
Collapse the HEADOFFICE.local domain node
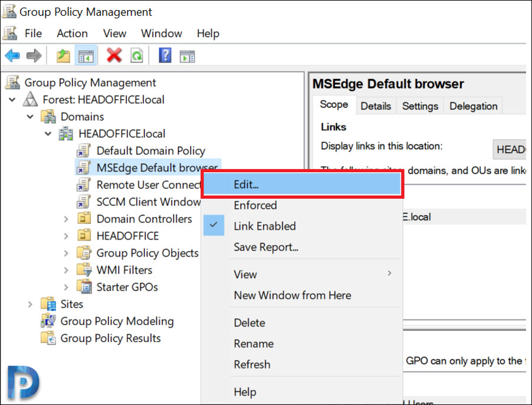pyautogui.click(x=48, y=134)
